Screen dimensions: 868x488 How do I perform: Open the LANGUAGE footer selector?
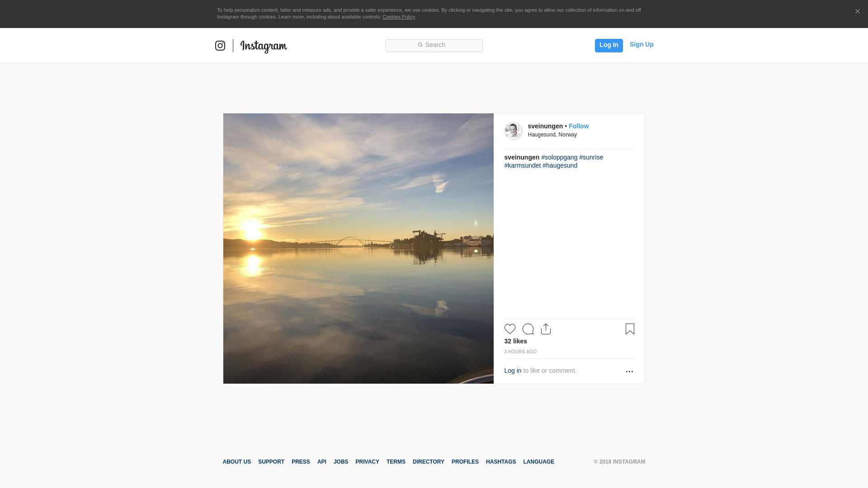(x=538, y=462)
